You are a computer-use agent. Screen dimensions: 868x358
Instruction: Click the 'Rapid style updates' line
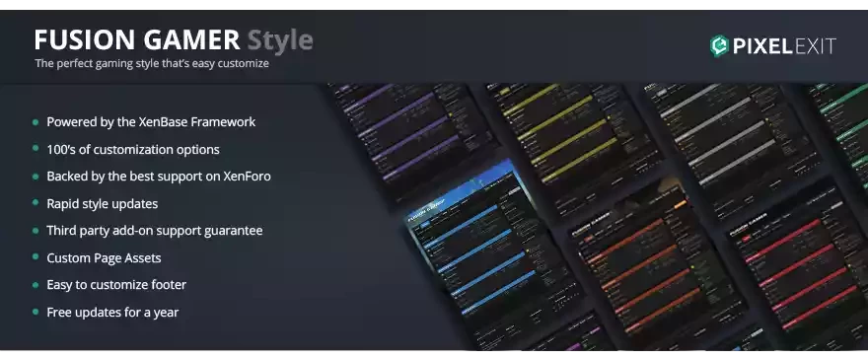[103, 203]
